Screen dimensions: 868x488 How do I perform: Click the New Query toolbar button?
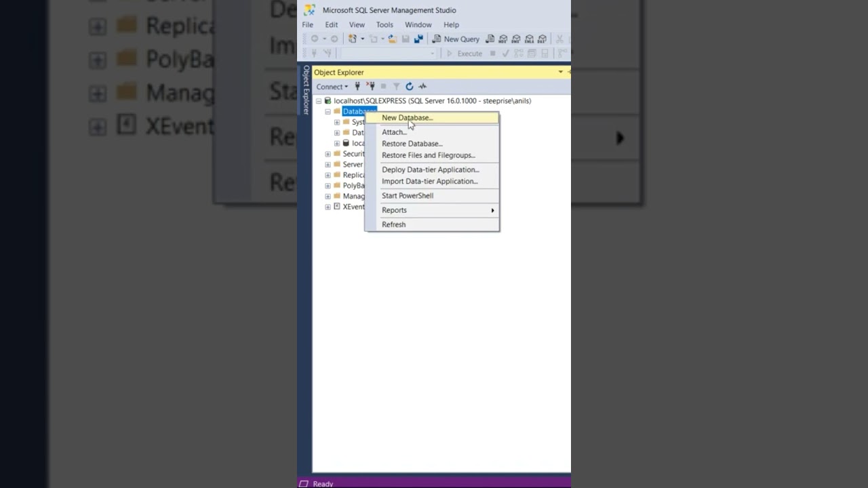point(456,39)
